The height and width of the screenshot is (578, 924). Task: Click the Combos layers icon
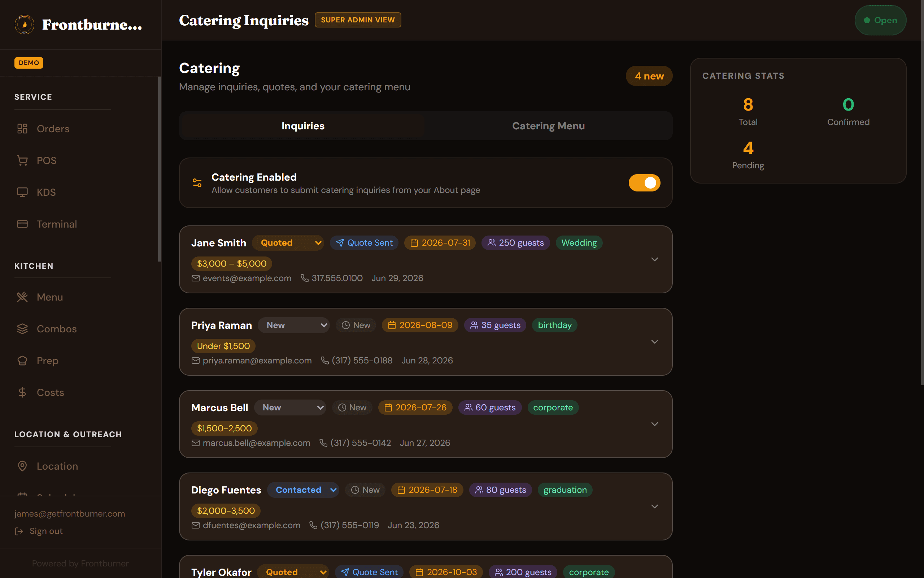pyautogui.click(x=22, y=329)
